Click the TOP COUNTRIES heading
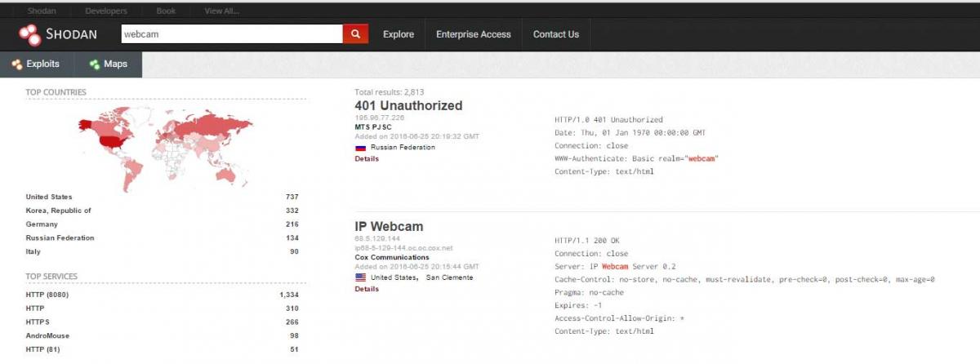This screenshot has width=980, height=364. pyautogui.click(x=56, y=92)
